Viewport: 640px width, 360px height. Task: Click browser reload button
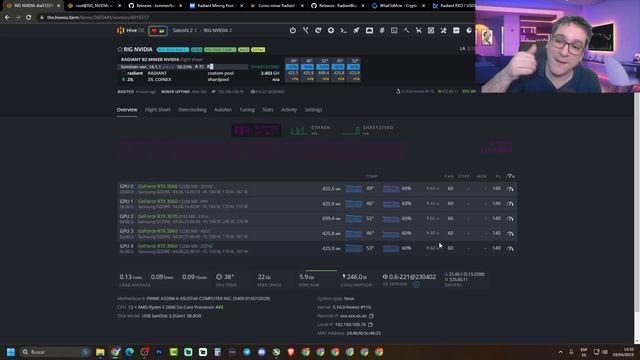[x=28, y=18]
